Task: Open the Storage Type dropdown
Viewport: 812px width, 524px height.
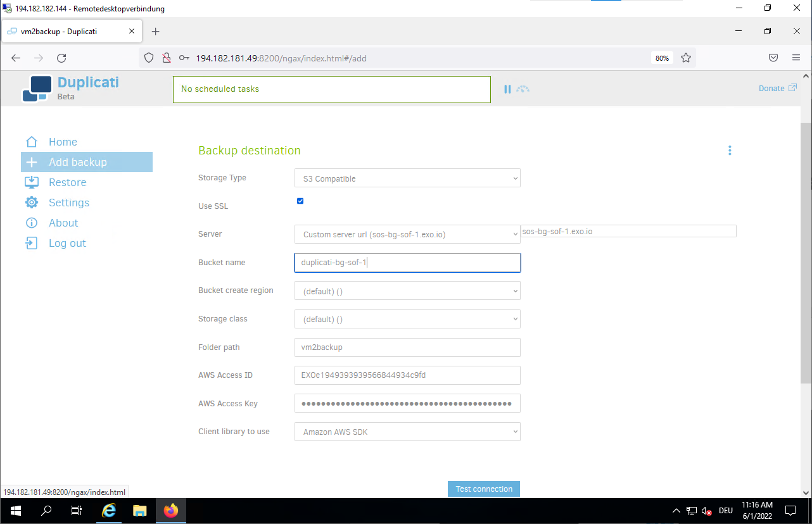Action: 407,178
